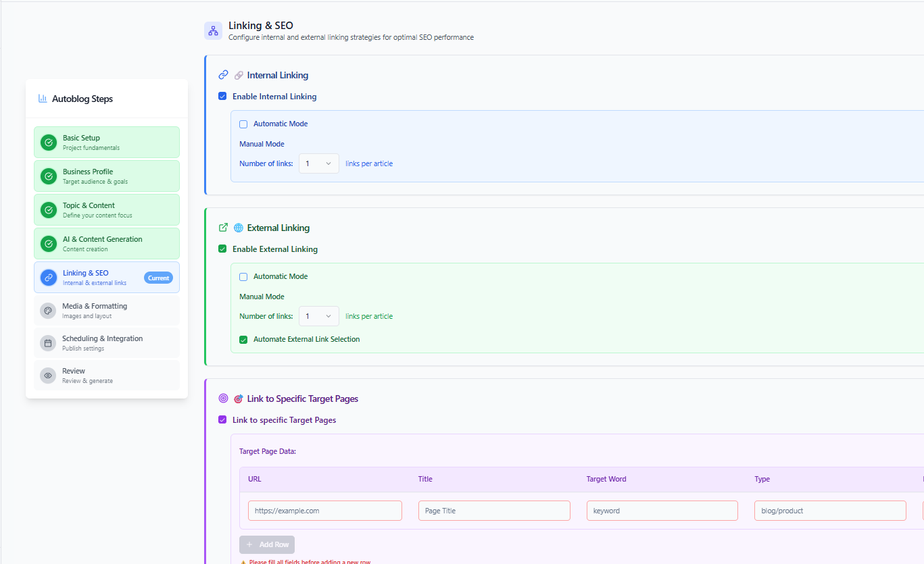Click the Page Title input field

(494, 511)
